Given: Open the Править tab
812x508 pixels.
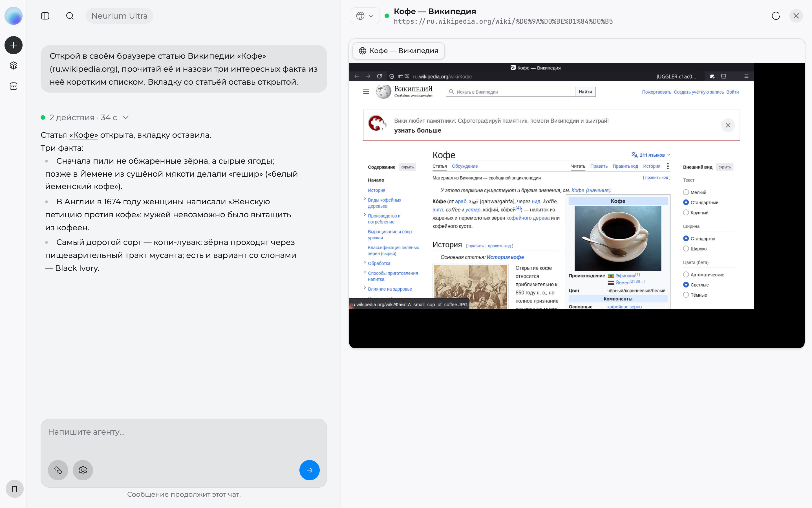Looking at the screenshot, I should click(599, 166).
